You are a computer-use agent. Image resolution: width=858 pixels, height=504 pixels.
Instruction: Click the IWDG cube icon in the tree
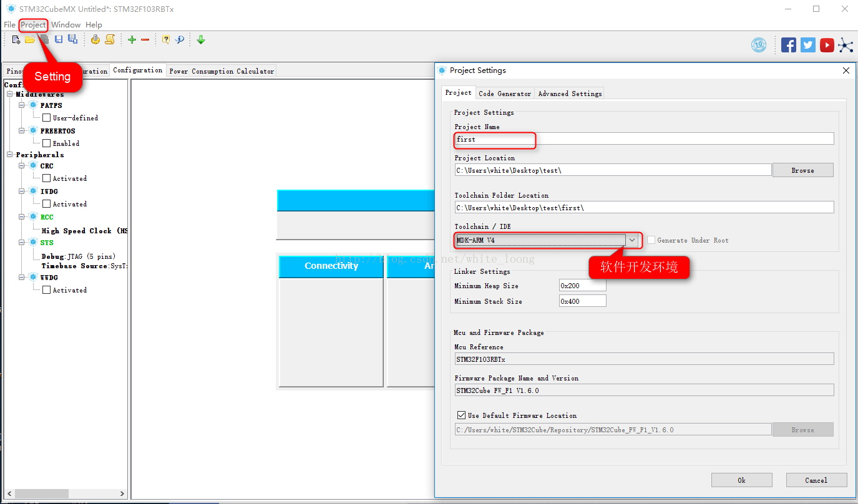click(x=33, y=191)
